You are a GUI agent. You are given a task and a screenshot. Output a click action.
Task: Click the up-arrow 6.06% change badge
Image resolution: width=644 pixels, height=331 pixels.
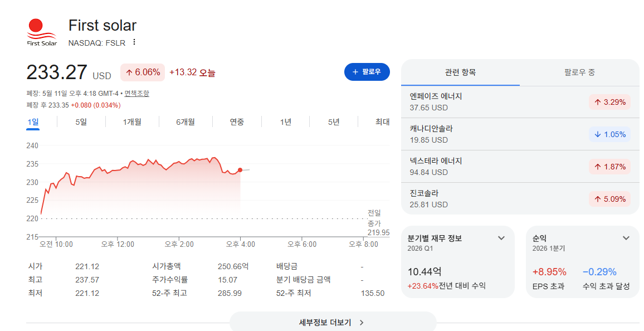[x=143, y=72]
